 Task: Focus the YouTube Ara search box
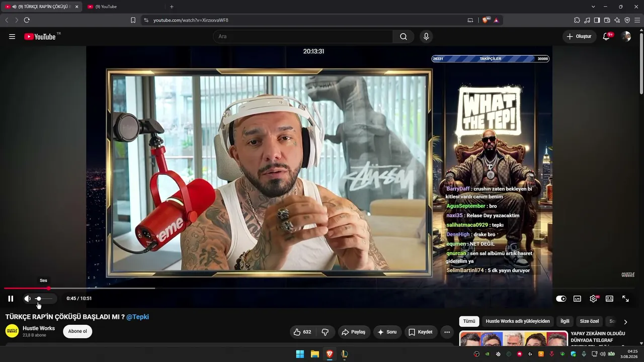(303, 37)
